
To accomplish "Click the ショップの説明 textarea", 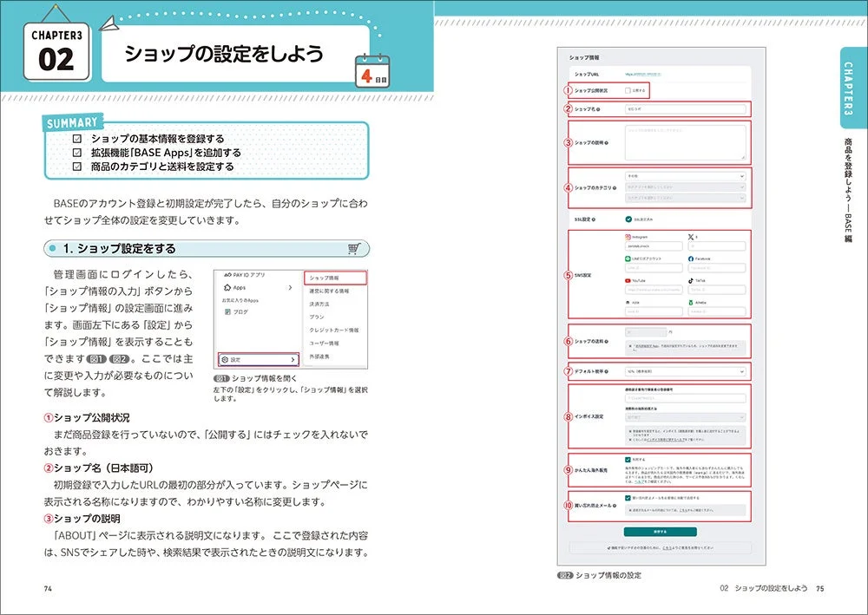I will click(686, 142).
